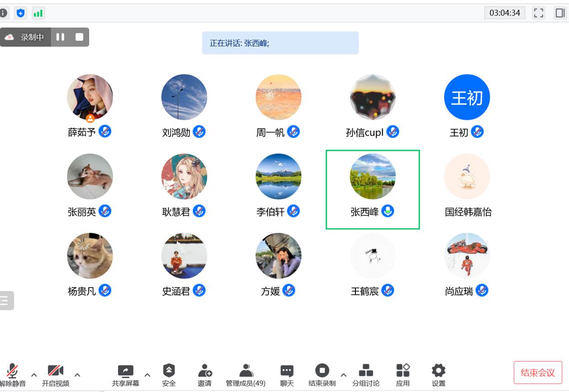The image size is (569, 392).
Task: Unmute microphone (解除静音) toggle
Action: 12,371
